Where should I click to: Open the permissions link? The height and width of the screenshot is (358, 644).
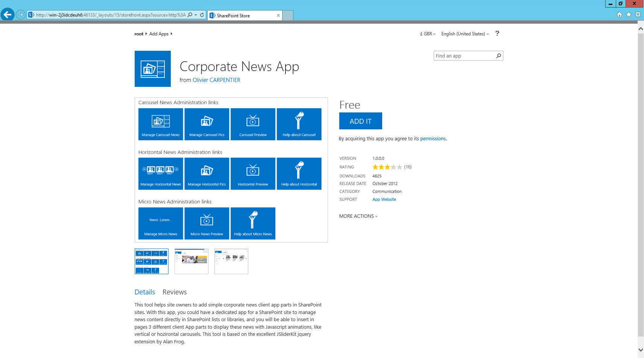(x=433, y=139)
